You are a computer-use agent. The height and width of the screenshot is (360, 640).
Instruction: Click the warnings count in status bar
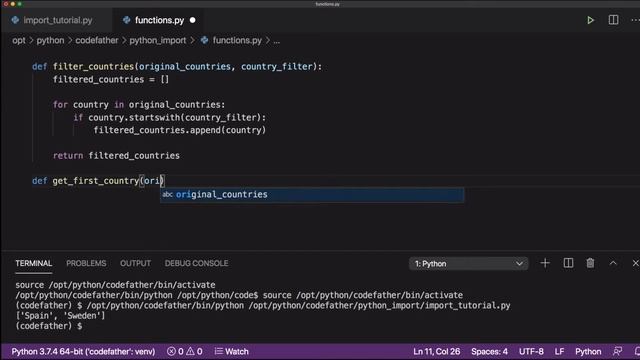(x=195, y=351)
